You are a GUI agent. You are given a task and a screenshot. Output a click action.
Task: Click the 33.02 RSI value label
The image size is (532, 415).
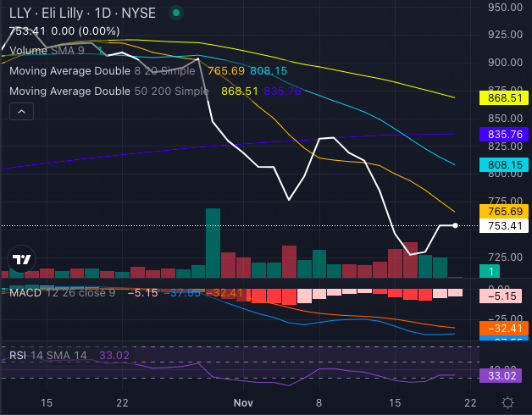pyautogui.click(x=503, y=374)
